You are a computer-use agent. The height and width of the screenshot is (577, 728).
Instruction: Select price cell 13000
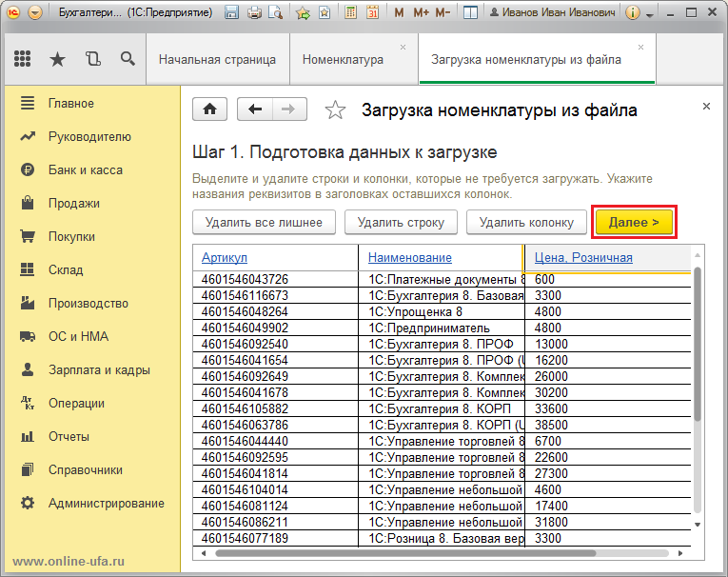[608, 345]
